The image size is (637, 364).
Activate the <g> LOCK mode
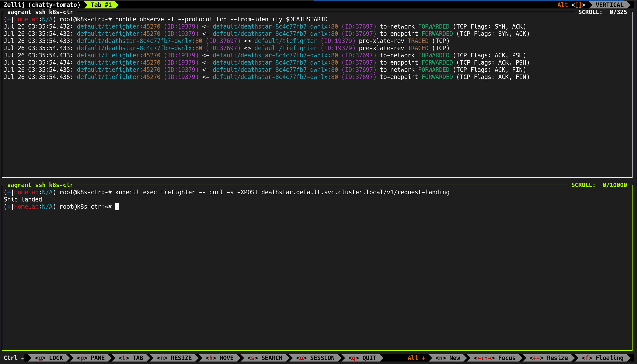[x=49, y=358]
